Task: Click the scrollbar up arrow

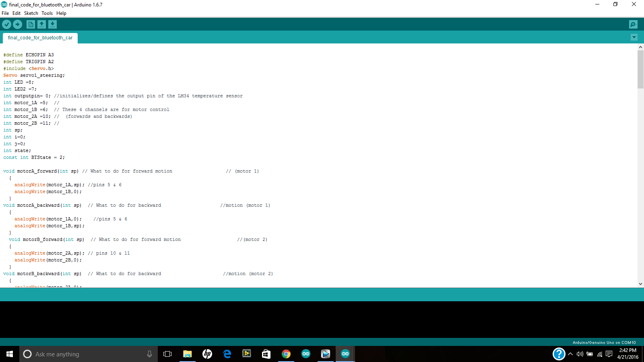Action: [640, 47]
